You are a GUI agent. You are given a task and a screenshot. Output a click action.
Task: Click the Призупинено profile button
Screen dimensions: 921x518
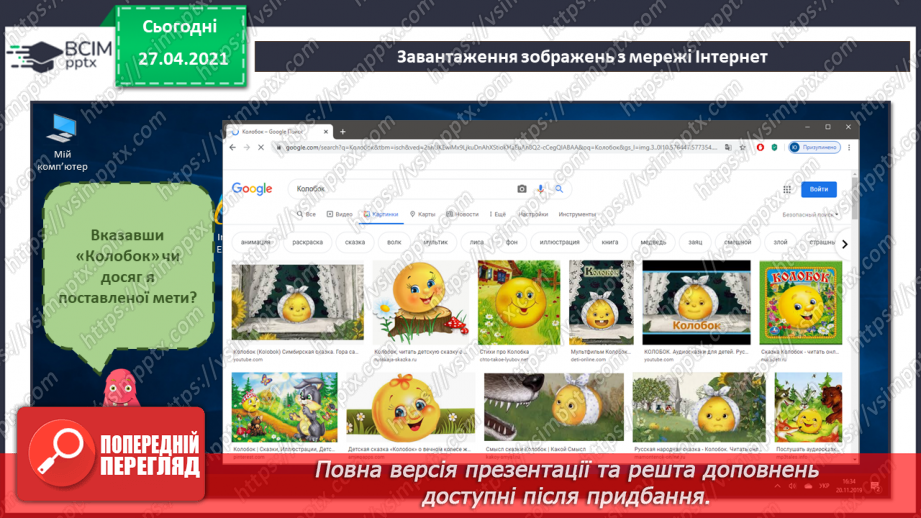click(x=814, y=147)
